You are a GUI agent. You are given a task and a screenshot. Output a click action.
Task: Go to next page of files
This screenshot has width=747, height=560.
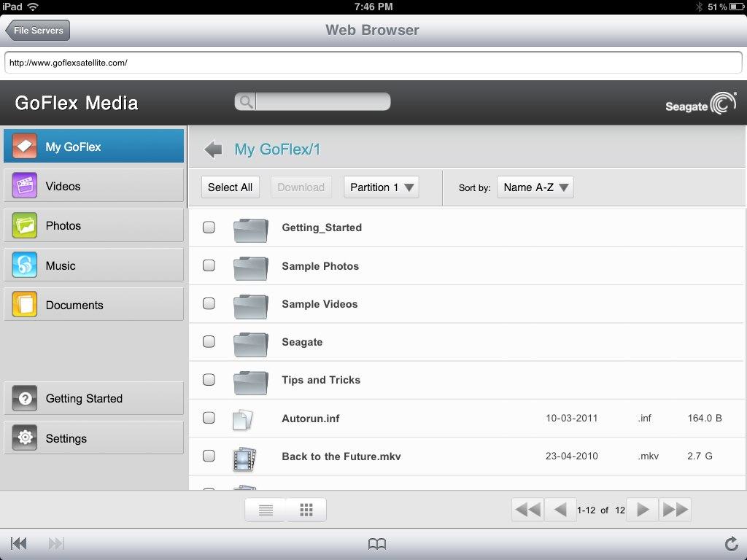642,510
